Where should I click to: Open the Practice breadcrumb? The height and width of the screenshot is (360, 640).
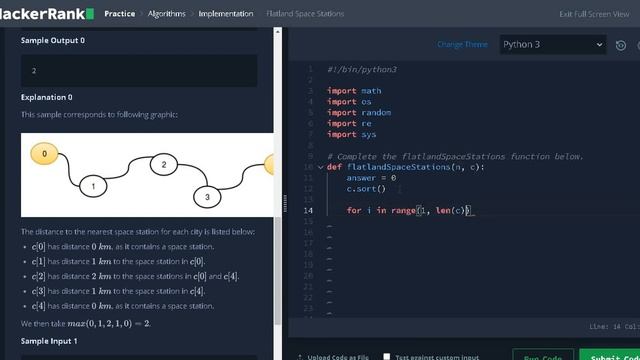coord(120,14)
